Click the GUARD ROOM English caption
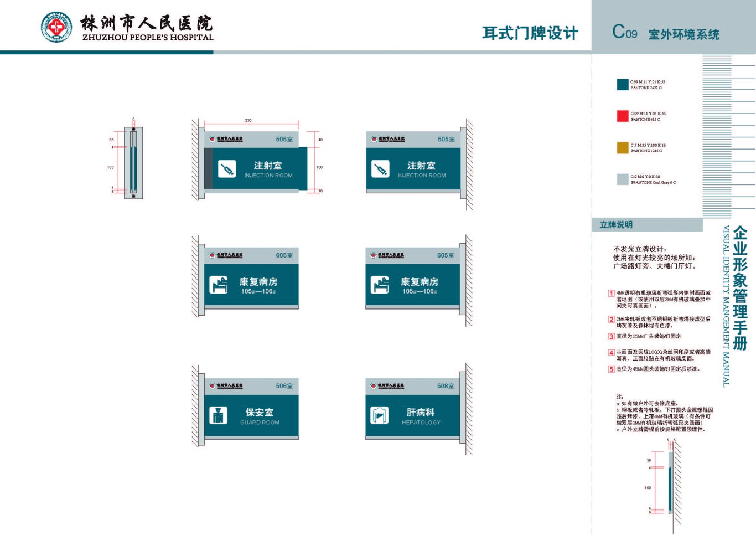The height and width of the screenshot is (535, 756). click(260, 423)
